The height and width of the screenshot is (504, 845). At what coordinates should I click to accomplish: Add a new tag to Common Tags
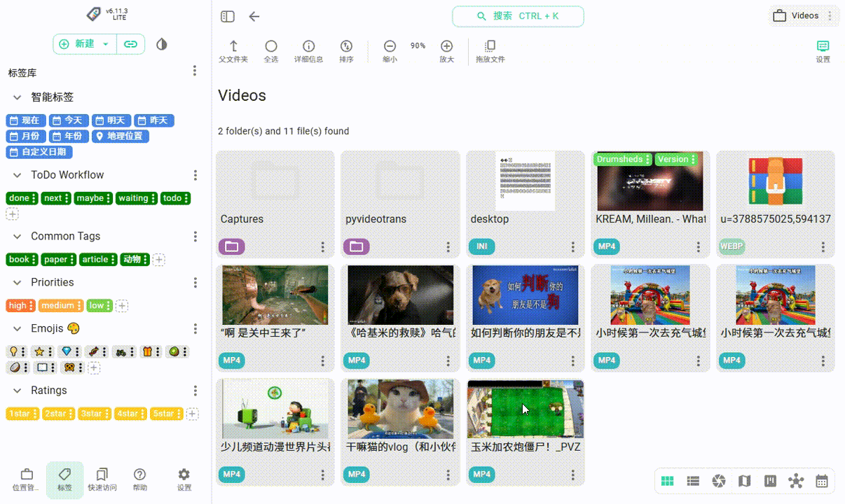(159, 260)
